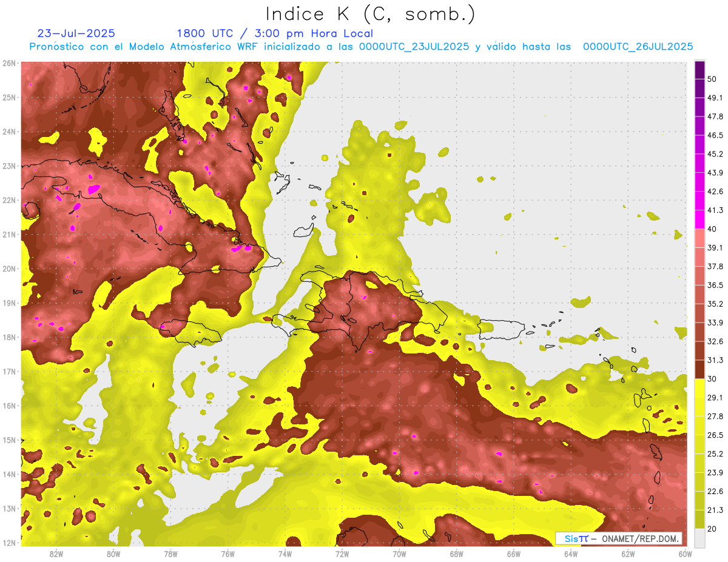The width and height of the screenshot is (728, 562).
Task: Click the color scale value "41.3"
Action: tap(715, 210)
